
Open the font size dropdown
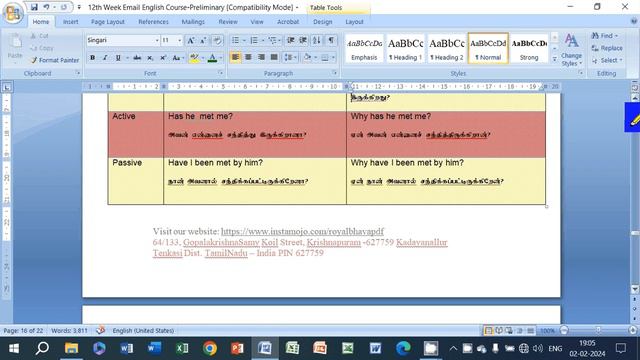click(x=180, y=40)
